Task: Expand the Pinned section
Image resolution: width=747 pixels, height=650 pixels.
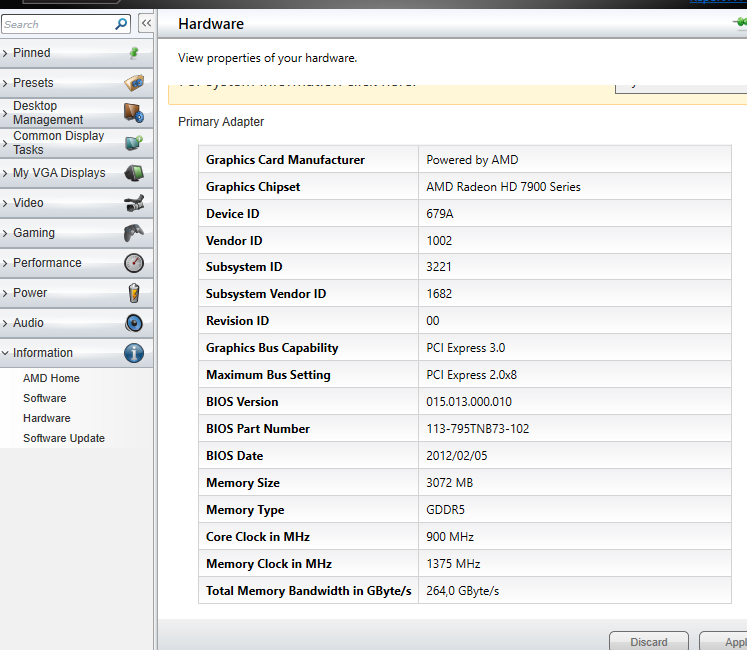Action: point(5,53)
